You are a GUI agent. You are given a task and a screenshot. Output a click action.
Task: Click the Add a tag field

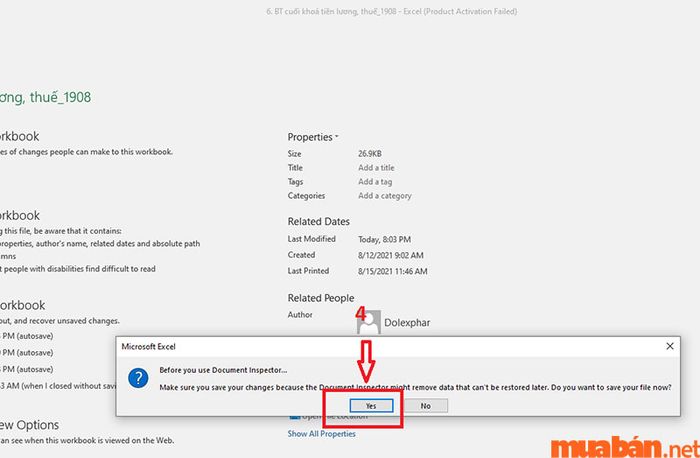(x=375, y=182)
